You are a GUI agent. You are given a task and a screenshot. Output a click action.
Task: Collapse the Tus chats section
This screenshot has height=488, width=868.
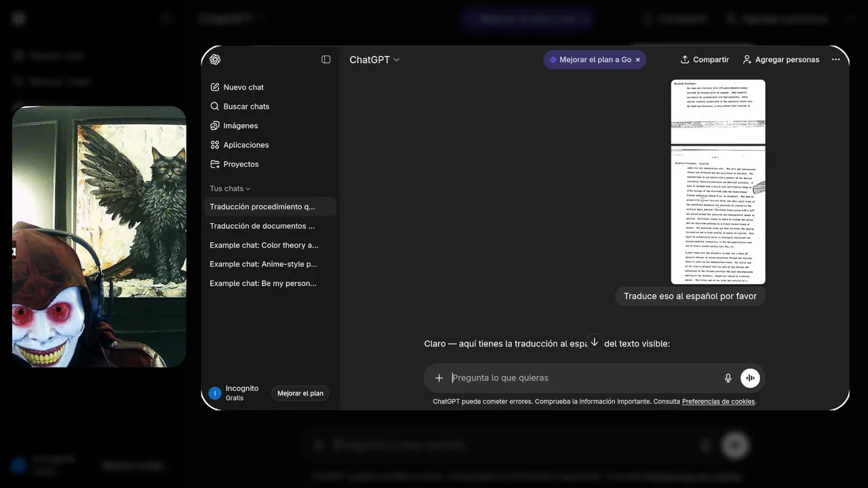tap(230, 188)
